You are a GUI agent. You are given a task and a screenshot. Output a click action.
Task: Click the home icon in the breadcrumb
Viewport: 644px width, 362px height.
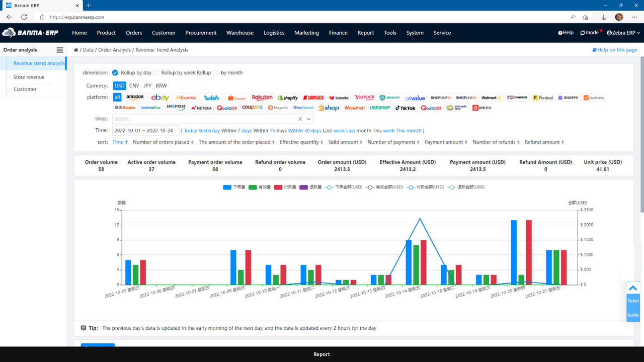click(x=75, y=50)
